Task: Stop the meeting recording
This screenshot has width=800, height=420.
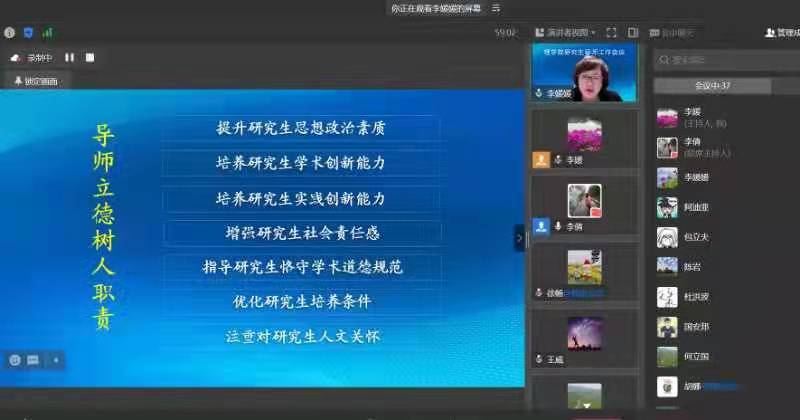Action: (90, 58)
